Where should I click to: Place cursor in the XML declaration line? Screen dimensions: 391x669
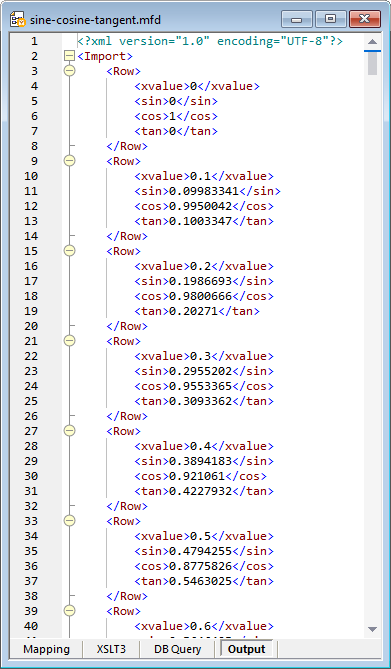point(210,41)
